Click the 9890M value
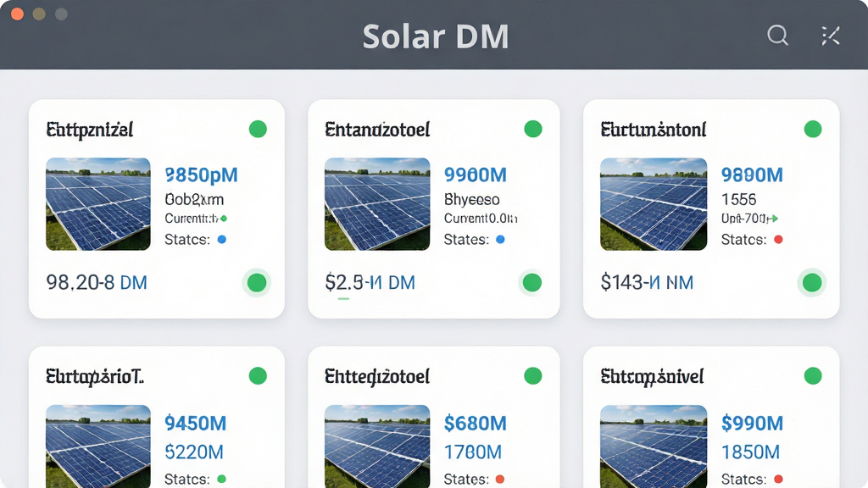This screenshot has width=868, height=488. click(x=753, y=175)
